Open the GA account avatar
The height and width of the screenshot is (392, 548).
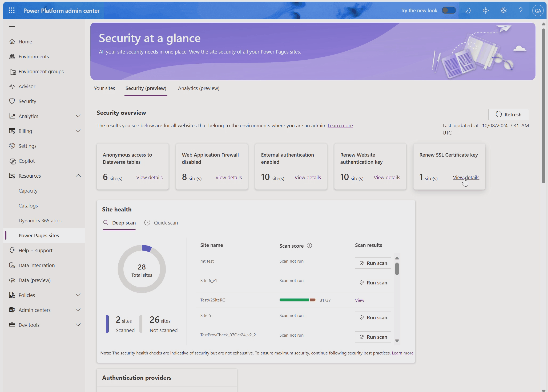[538, 11]
